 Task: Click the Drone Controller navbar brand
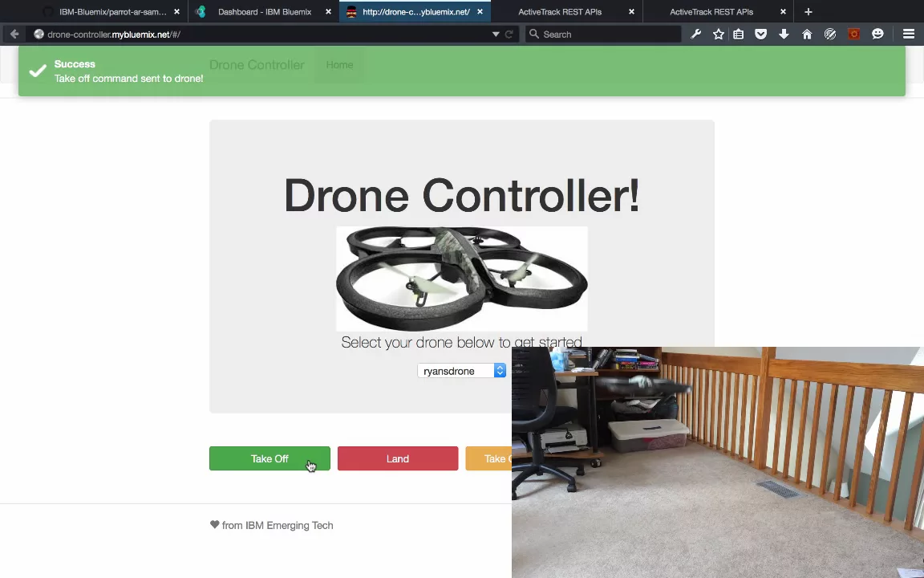tap(257, 65)
